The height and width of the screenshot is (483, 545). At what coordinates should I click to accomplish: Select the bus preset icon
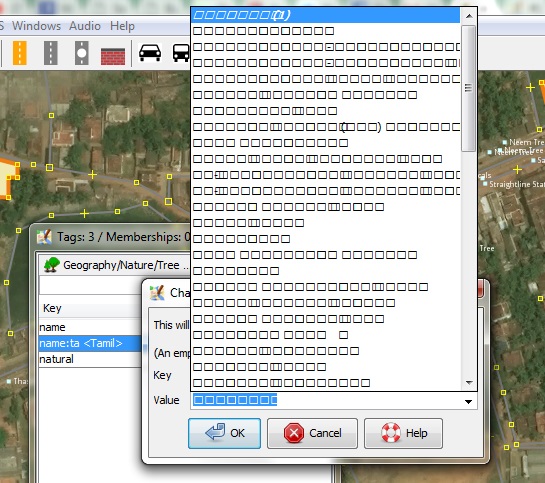181,53
